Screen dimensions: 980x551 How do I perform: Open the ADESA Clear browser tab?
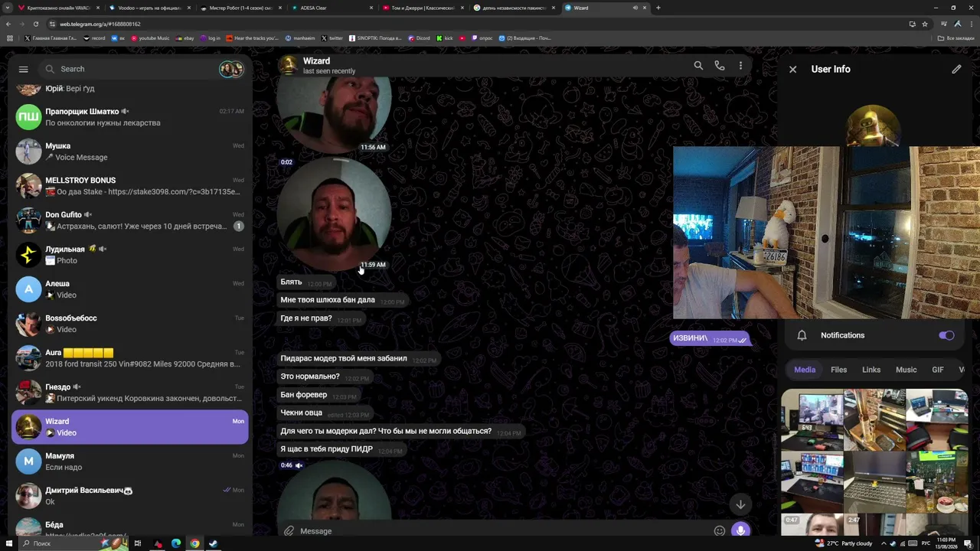[332, 8]
